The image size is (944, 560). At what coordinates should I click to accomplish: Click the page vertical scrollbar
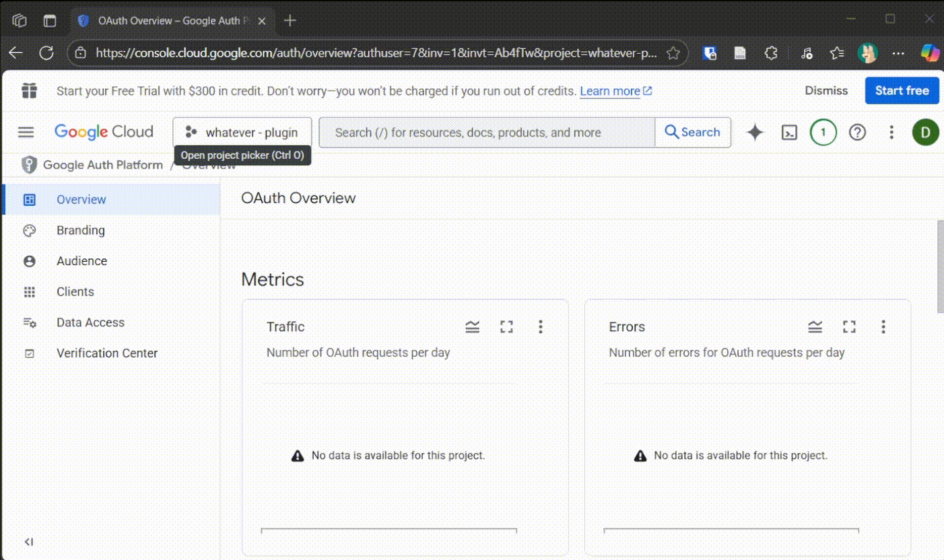(x=940, y=266)
